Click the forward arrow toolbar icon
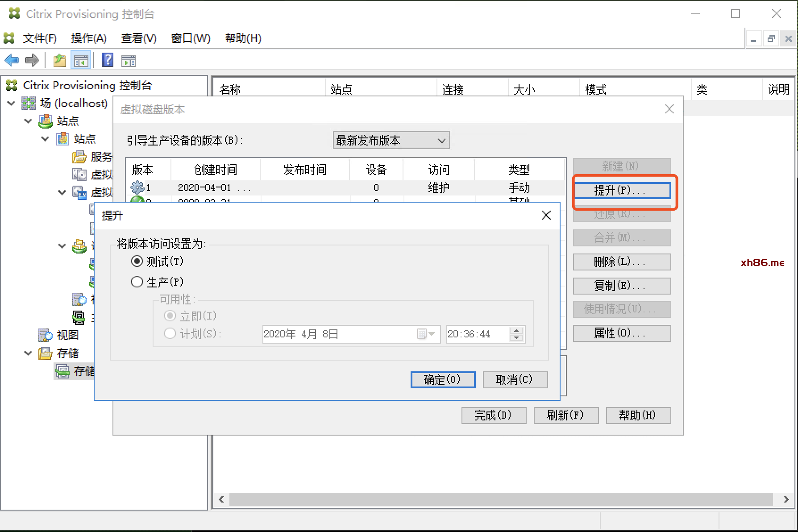 point(32,60)
